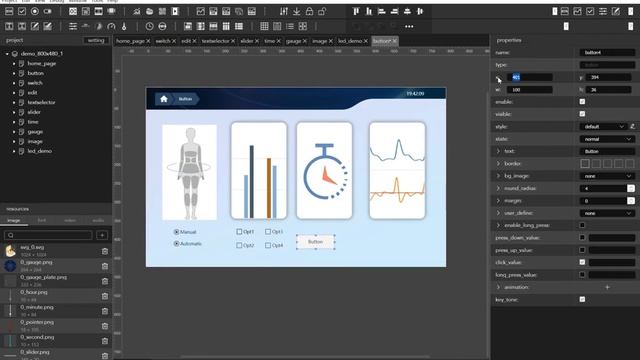The height and width of the screenshot is (360, 640).
Task: Click the add resource plus button
Action: tap(102, 235)
